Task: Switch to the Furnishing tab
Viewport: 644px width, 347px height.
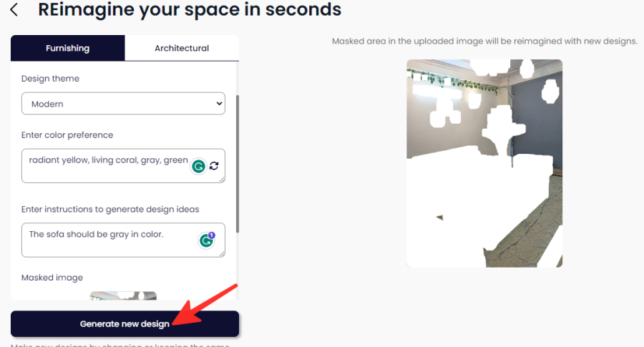Action: 68,48
